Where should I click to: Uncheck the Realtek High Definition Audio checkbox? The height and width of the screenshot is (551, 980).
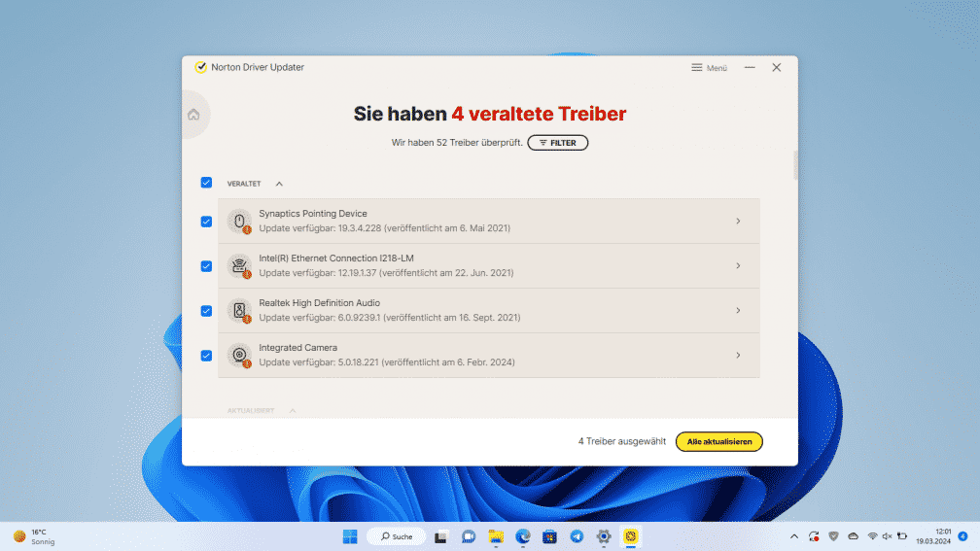point(206,311)
